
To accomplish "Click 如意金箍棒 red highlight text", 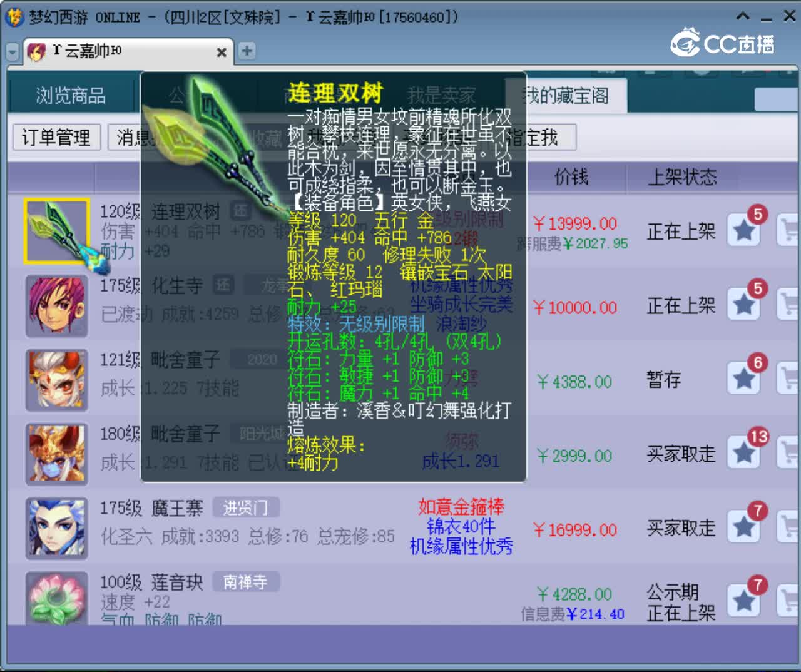I will tap(461, 506).
